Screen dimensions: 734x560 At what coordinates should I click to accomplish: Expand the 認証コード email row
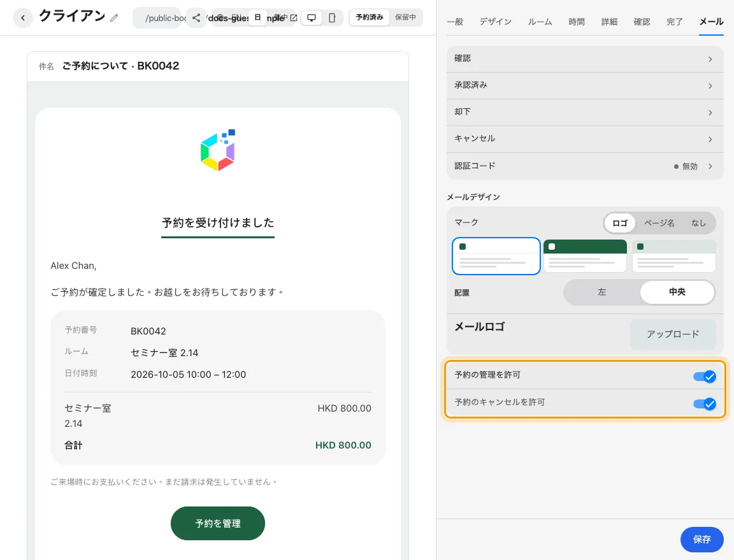click(x=585, y=166)
